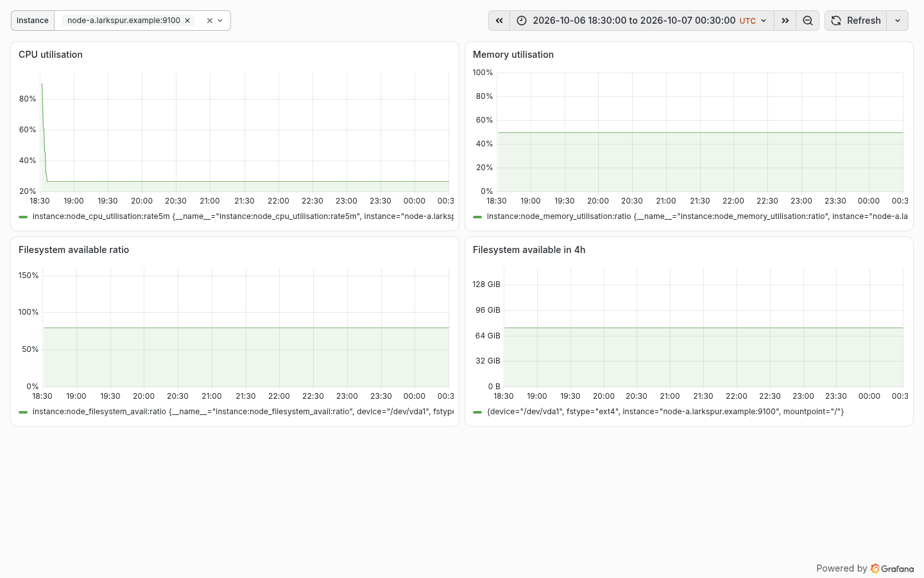Screen dimensions: 924x578
Task: Open the refresh interval dropdown arrow
Action: 898,21
